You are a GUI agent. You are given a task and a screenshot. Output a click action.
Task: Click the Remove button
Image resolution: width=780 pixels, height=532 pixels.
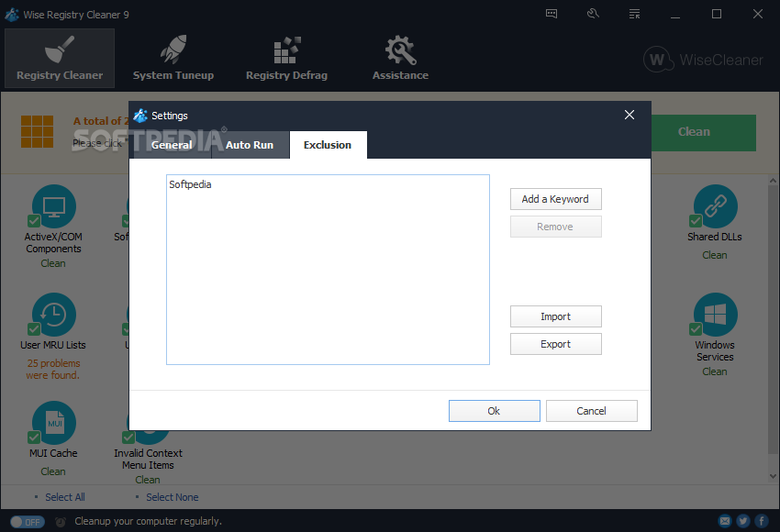click(556, 227)
